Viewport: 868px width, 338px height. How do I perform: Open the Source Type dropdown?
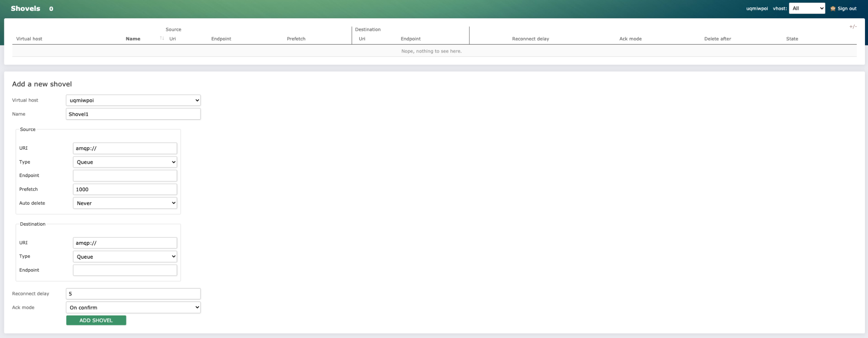coord(125,162)
